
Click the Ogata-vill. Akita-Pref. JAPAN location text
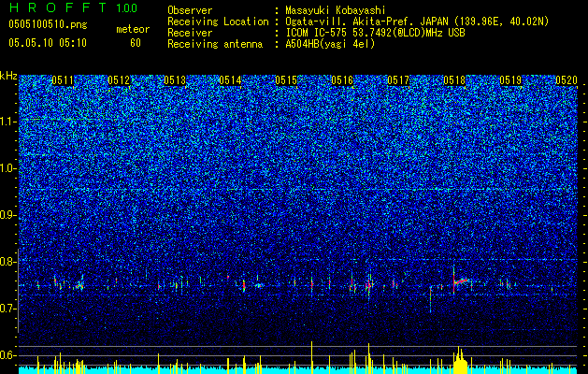[416, 22]
